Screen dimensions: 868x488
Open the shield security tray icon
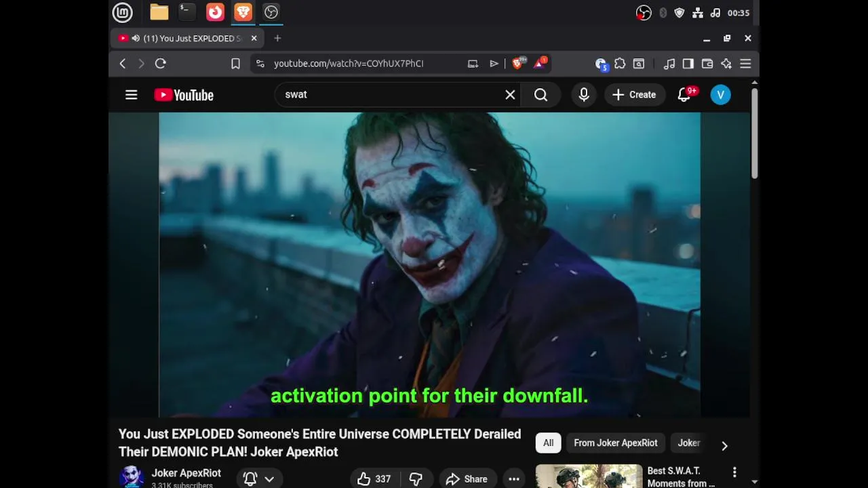(x=679, y=13)
